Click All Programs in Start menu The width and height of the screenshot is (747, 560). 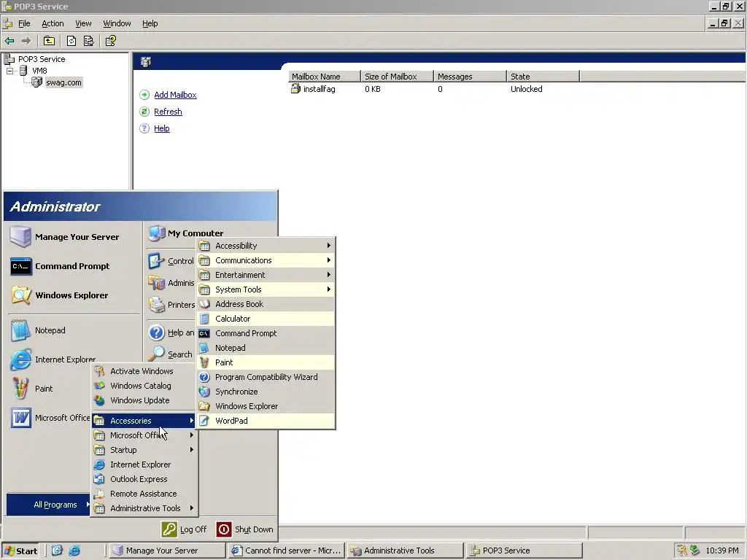[49, 505]
